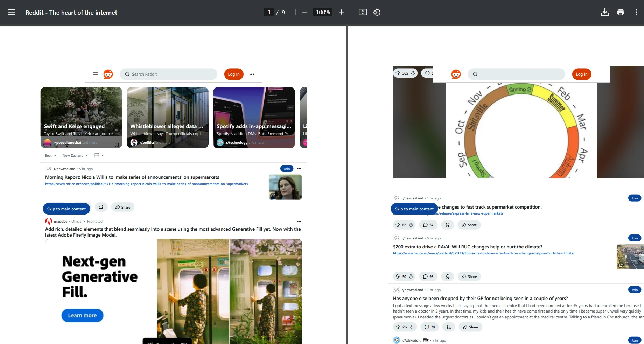Open the RNZ RAV4 RUC changes article link
This screenshot has width=644, height=344.
(483, 253)
